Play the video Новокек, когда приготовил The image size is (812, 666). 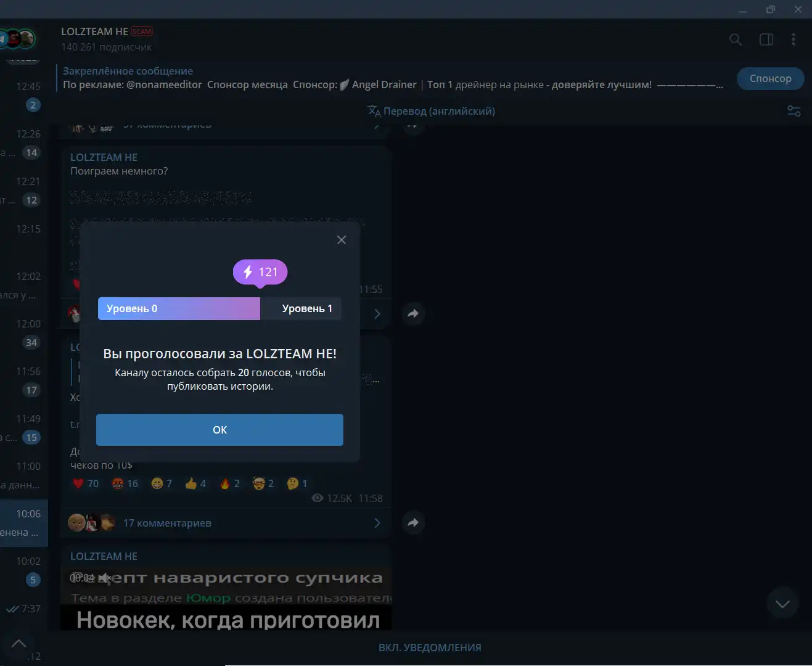coord(226,598)
